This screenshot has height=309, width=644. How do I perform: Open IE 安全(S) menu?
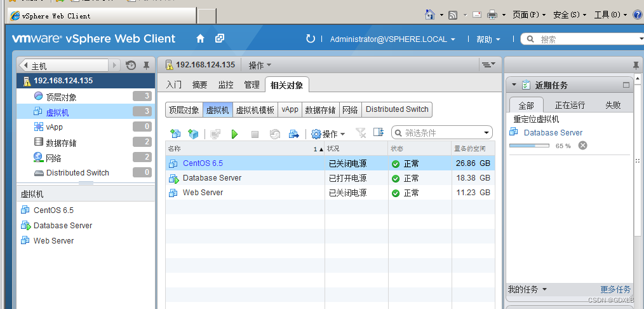pyautogui.click(x=569, y=15)
